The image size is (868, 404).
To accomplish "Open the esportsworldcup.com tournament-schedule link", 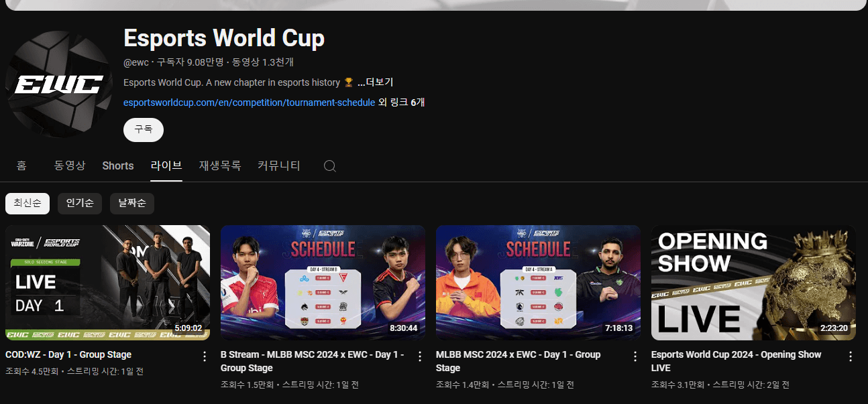I will click(x=249, y=103).
